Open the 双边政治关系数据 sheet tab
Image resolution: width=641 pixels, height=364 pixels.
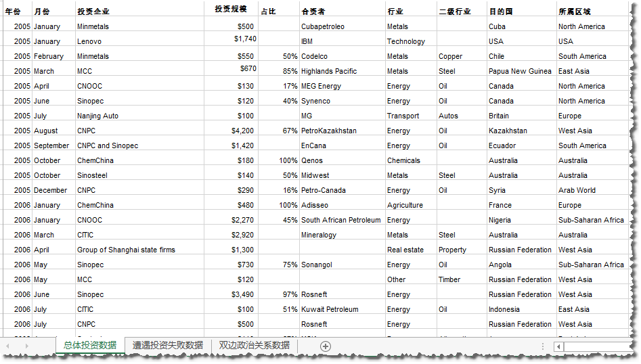tap(255, 345)
